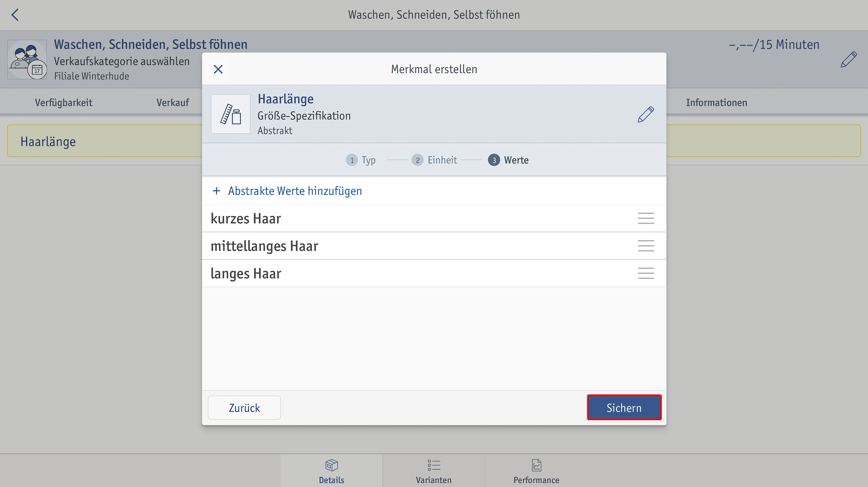The height and width of the screenshot is (487, 868).
Task: Open the Performance chart icon
Action: pos(536,465)
